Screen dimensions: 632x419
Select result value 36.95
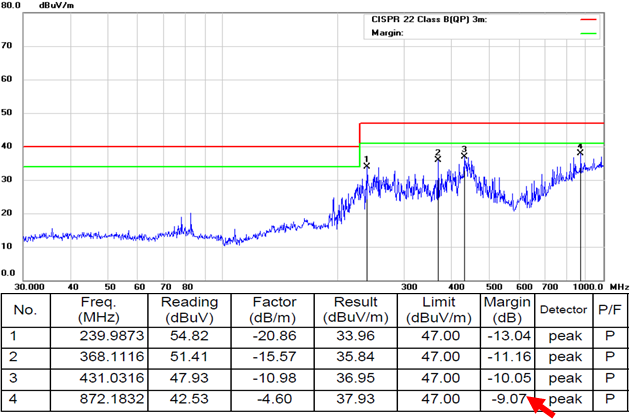pos(356,378)
